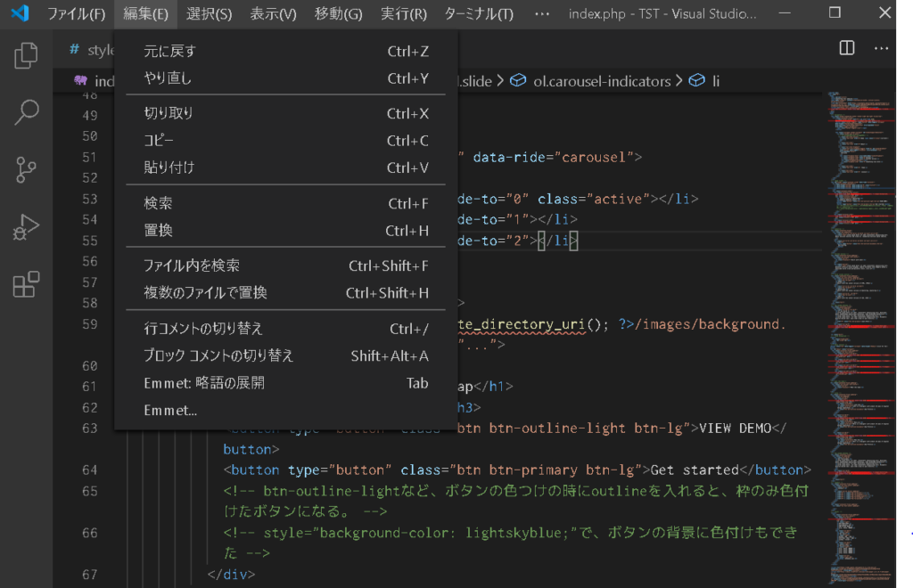Open the Search view in activity bar

(26, 113)
